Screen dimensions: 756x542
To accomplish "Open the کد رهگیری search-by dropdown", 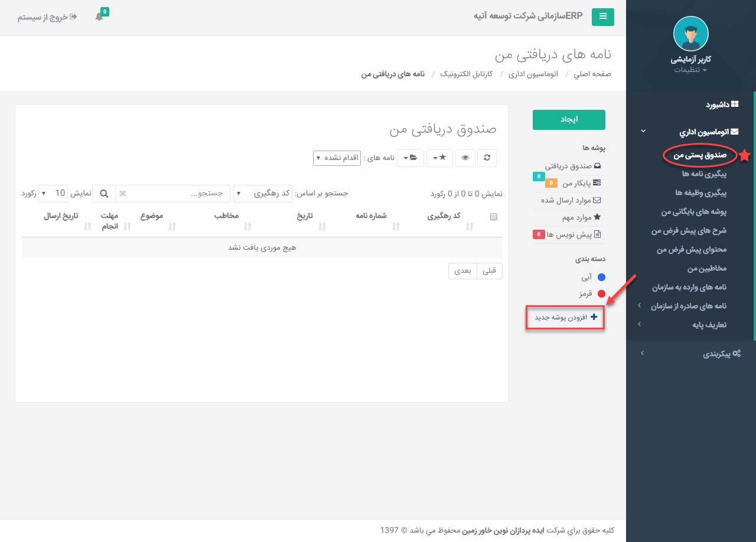I will 263,193.
